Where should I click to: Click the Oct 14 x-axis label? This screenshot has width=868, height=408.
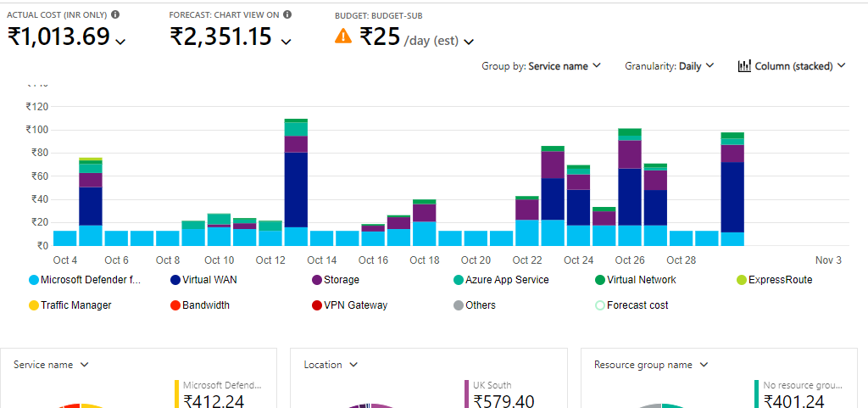tap(321, 260)
